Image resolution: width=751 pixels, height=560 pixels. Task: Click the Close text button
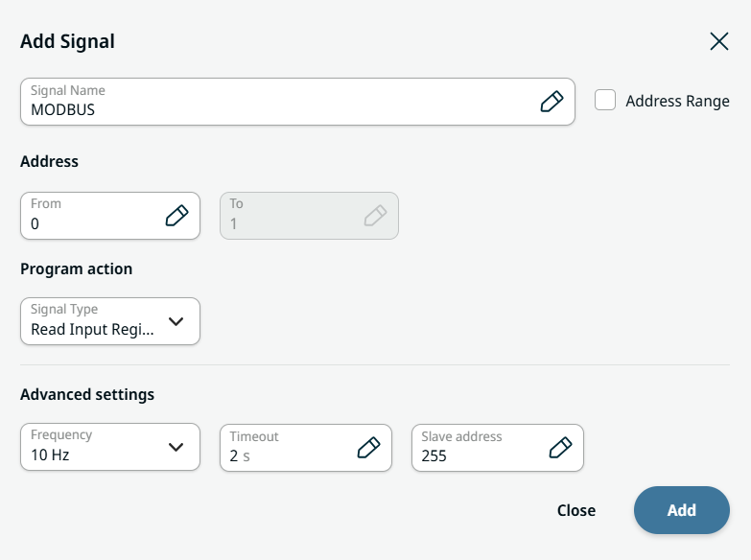(x=576, y=510)
